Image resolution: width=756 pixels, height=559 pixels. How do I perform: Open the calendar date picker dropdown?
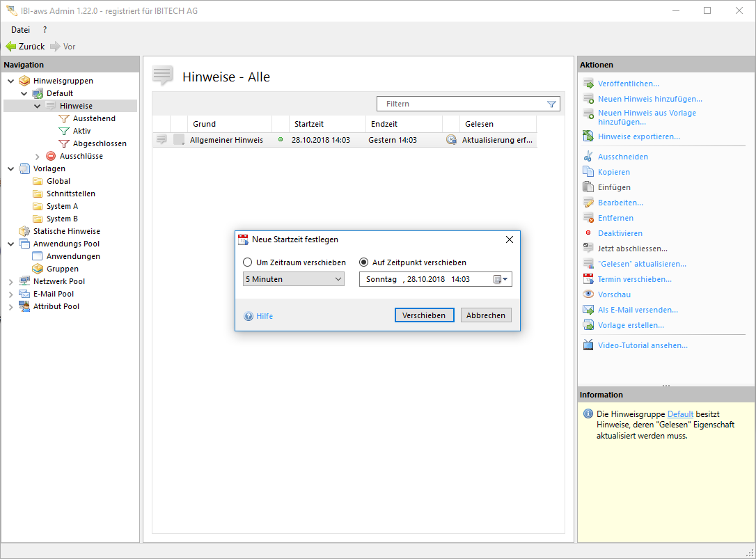(x=501, y=279)
